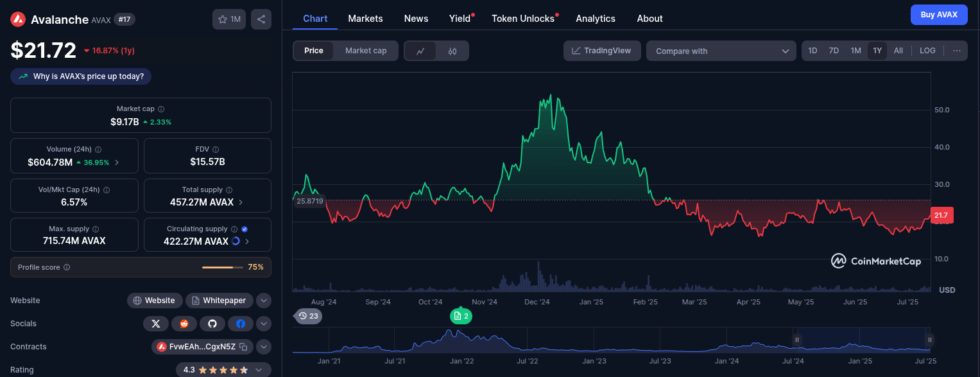Screen dimensions: 980x377
Task: Open the Whitepaper link button
Action: 219,301
